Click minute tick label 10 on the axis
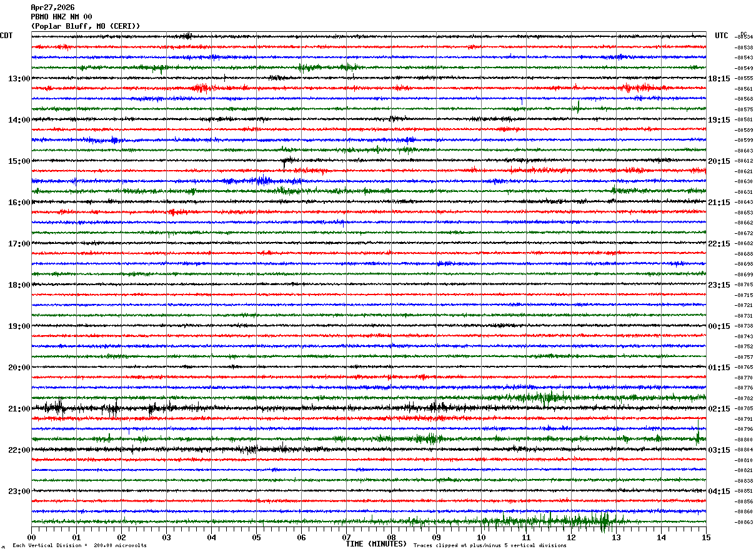The height and width of the screenshot is (554, 756). 481,537
